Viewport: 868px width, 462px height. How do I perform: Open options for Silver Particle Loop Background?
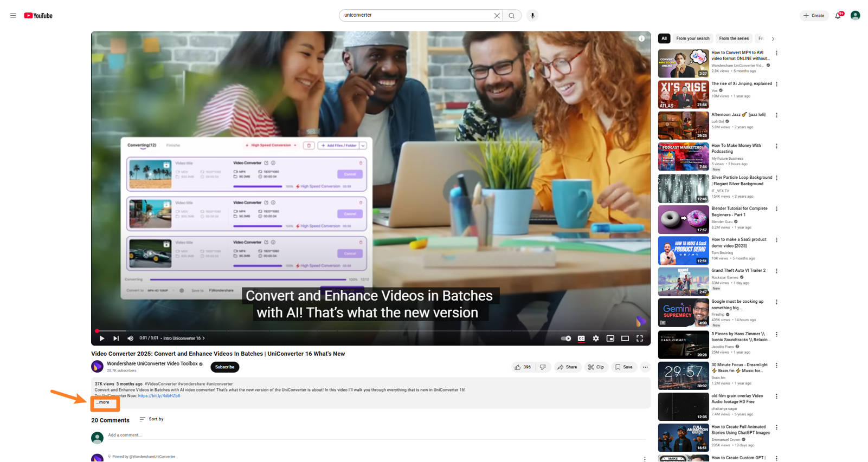tap(776, 178)
